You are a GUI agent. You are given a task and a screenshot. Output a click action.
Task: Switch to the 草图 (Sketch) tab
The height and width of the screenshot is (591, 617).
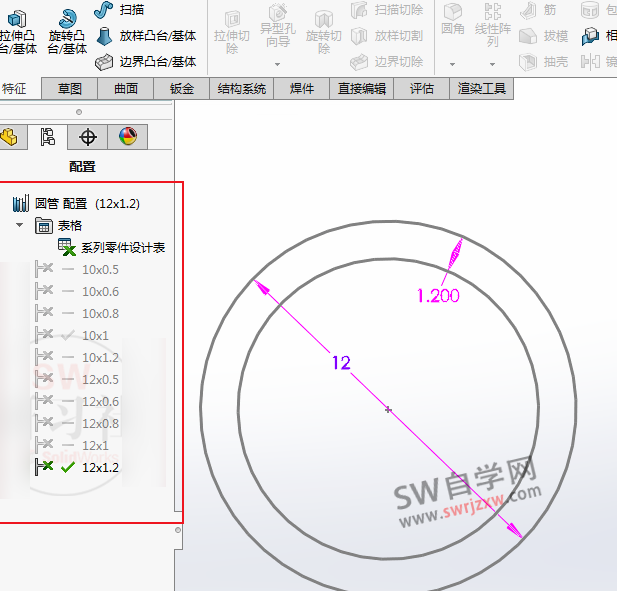70,89
